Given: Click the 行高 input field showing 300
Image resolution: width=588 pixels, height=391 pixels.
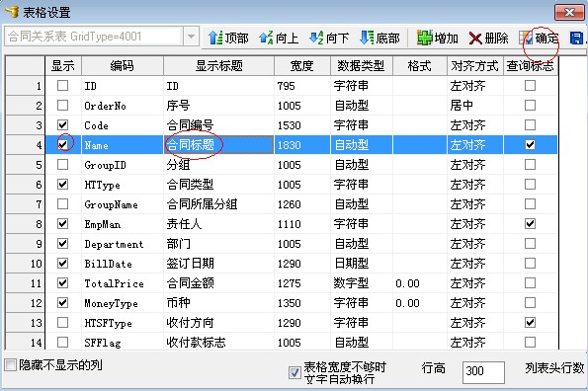Looking at the screenshot, I should pyautogui.click(x=483, y=372).
